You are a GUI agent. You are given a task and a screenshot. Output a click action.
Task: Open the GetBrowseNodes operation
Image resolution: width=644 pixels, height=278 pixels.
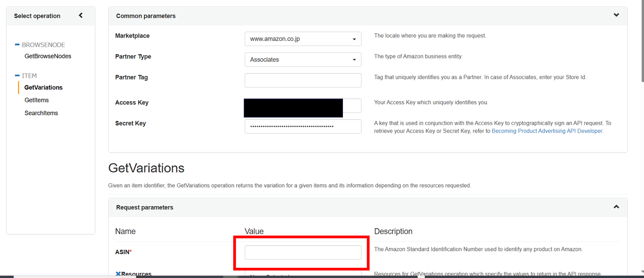[48, 56]
